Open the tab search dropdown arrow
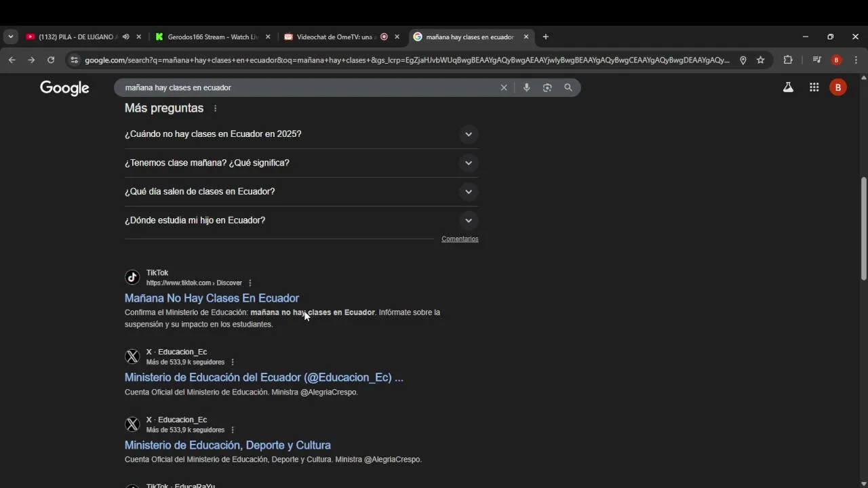This screenshot has width=868, height=488. (10, 37)
